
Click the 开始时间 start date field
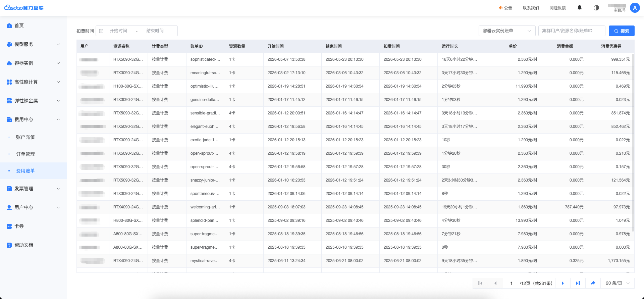tap(118, 31)
